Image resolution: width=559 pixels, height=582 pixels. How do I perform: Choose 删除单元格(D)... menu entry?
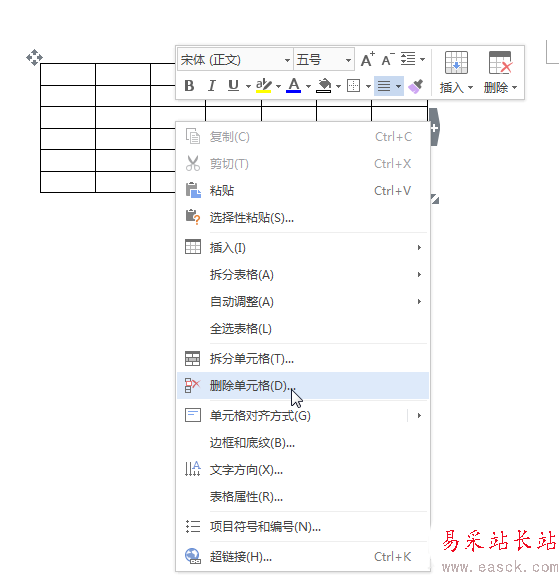pos(303,386)
